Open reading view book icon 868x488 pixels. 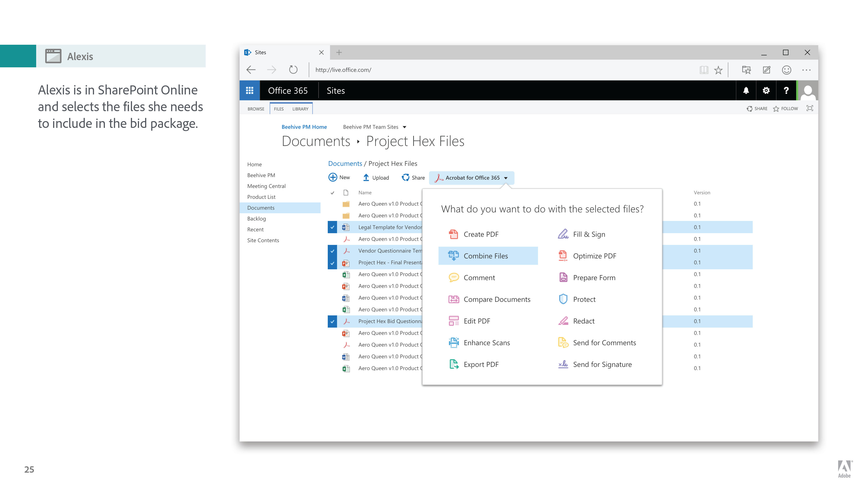pyautogui.click(x=704, y=70)
